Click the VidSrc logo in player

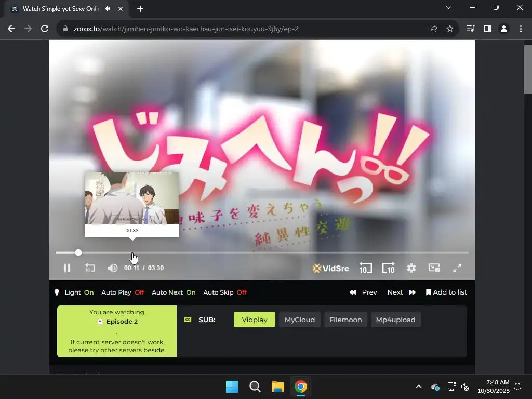[x=330, y=269]
